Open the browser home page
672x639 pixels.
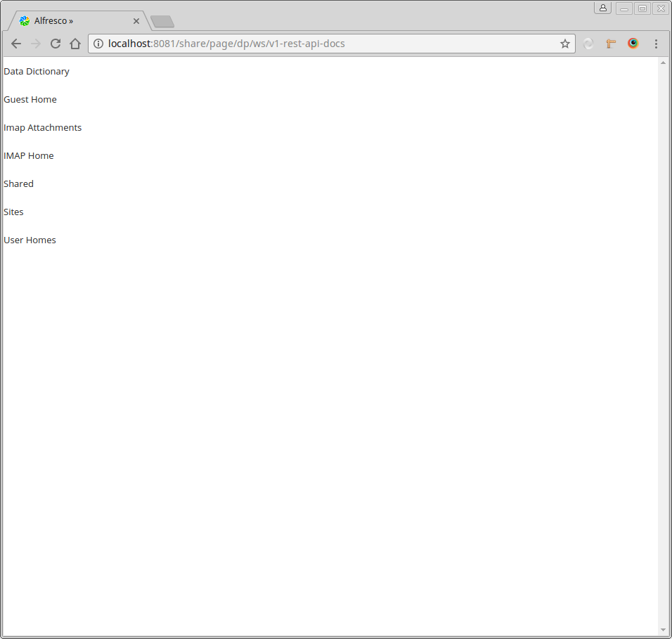click(x=75, y=44)
